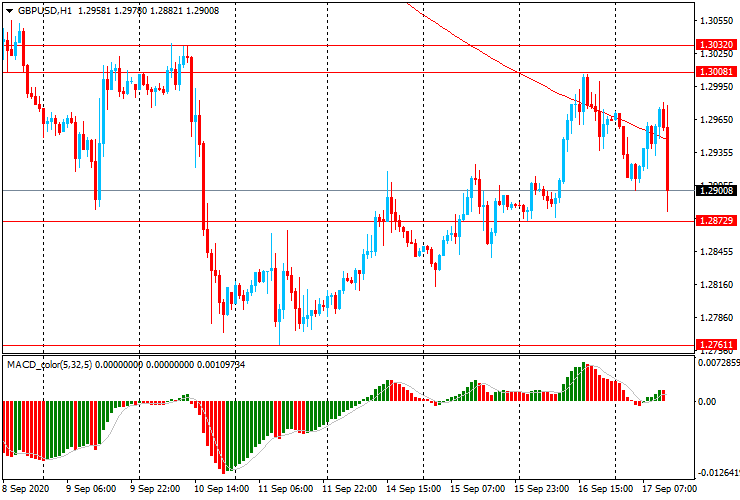Select the MACD_color(5,32,5) indicator label
The width and height of the screenshot is (740, 500).
point(50,364)
